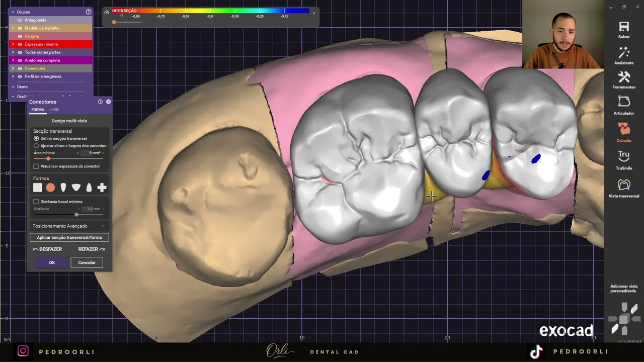Image resolution: width=644 pixels, height=362 pixels.
Task: Click the view orientation cube widget
Action: [x=624, y=319]
